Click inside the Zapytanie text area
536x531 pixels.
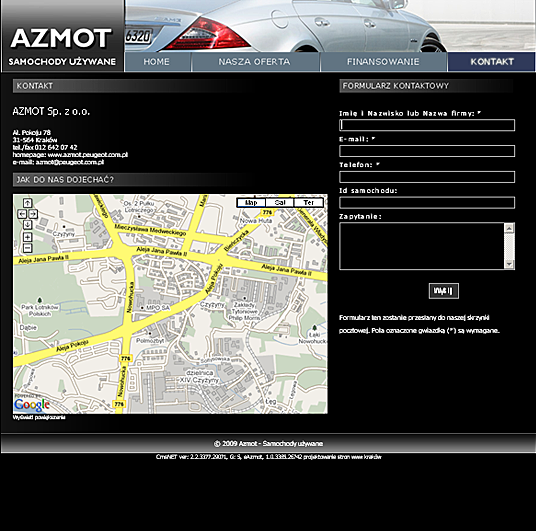(x=422, y=246)
